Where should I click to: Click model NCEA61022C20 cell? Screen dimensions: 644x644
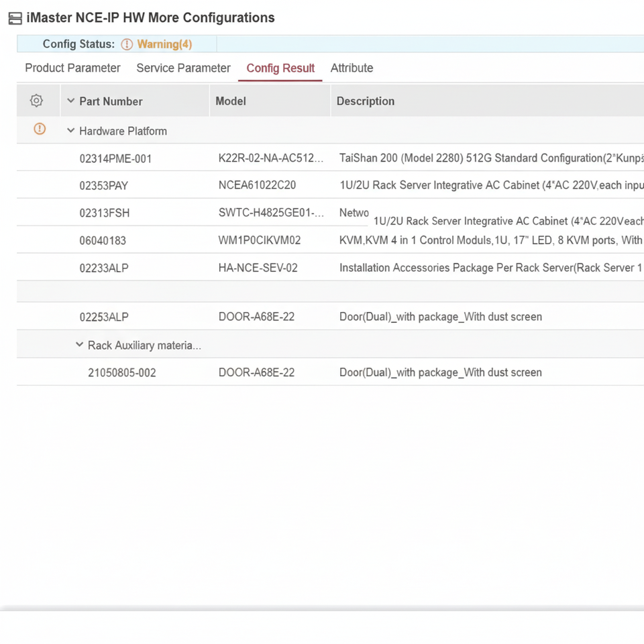pos(257,185)
